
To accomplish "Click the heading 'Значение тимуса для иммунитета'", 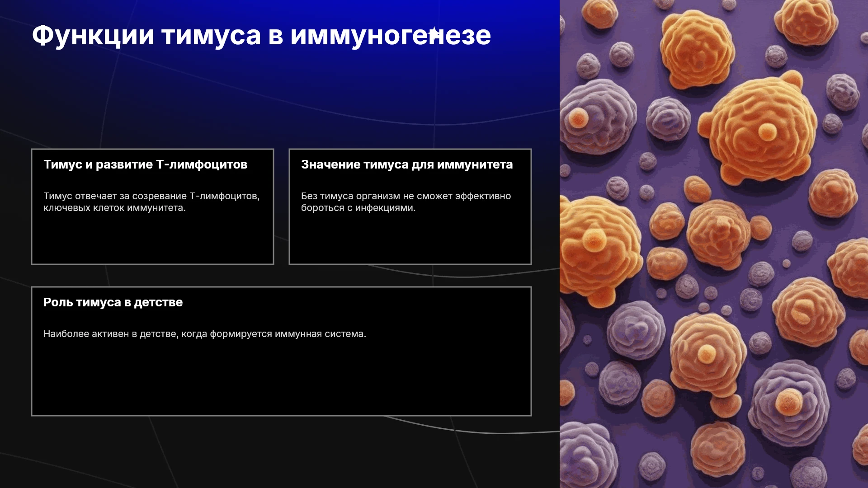I will (x=407, y=164).
